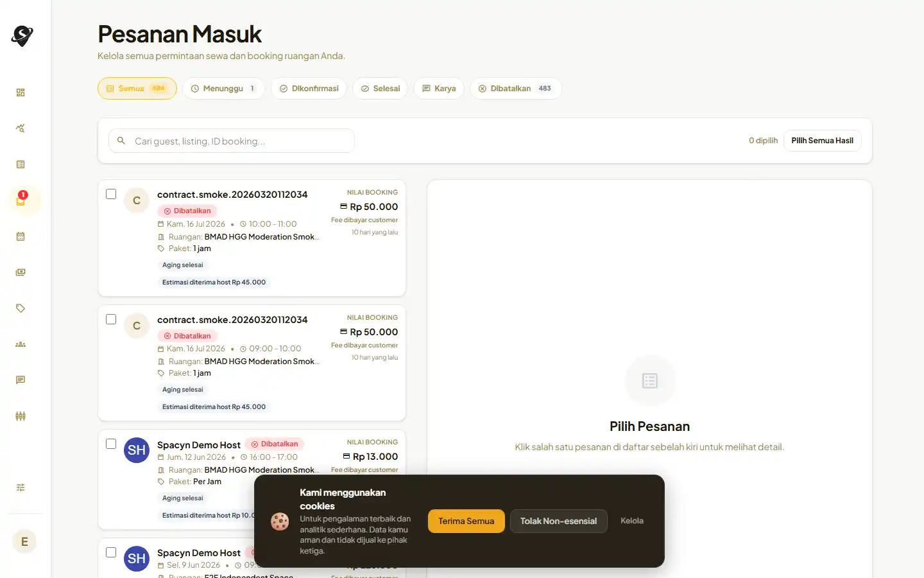Viewport: 924px width, 578px height.
Task: Switch to the Dikonfirmasi tab
Action: coord(309,89)
